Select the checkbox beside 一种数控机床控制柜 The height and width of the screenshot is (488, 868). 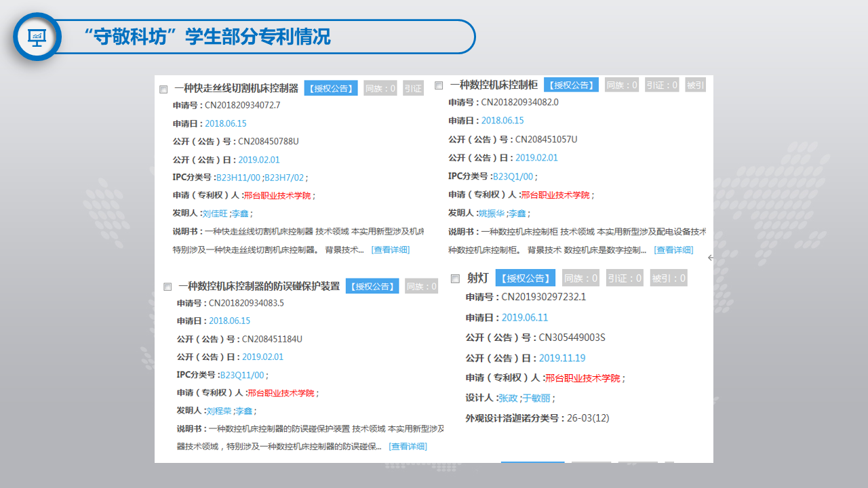coord(439,85)
